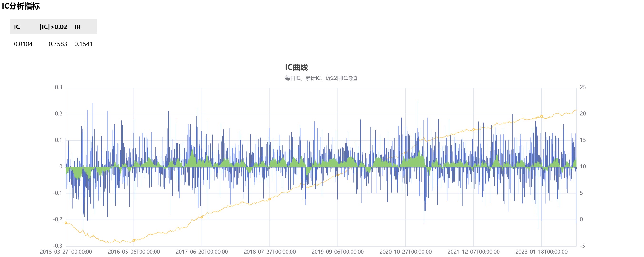
Task: Click x-axis label 2023-01-18T00:00:00
Action: coord(542,252)
